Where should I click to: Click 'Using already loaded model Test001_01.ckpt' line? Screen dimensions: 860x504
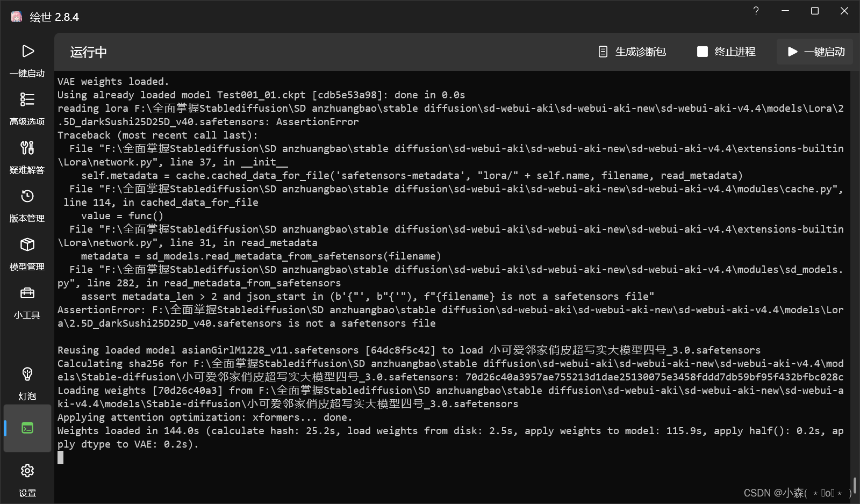[x=261, y=95]
